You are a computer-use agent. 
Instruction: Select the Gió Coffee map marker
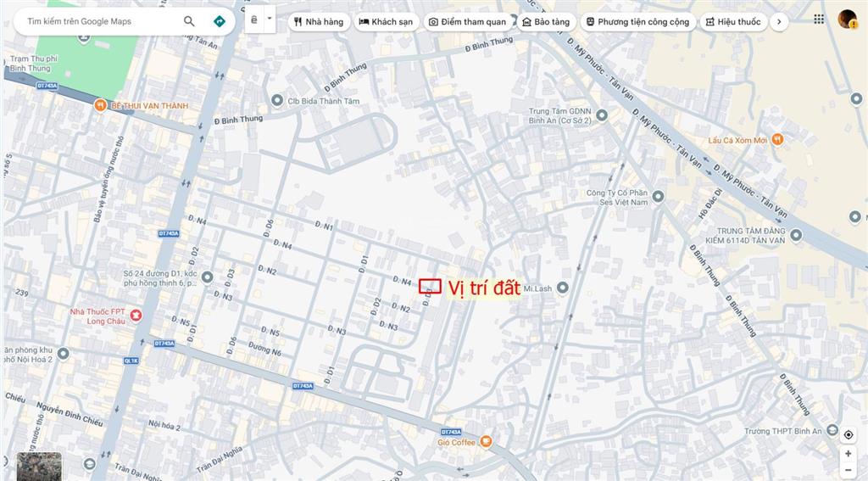[486, 441]
